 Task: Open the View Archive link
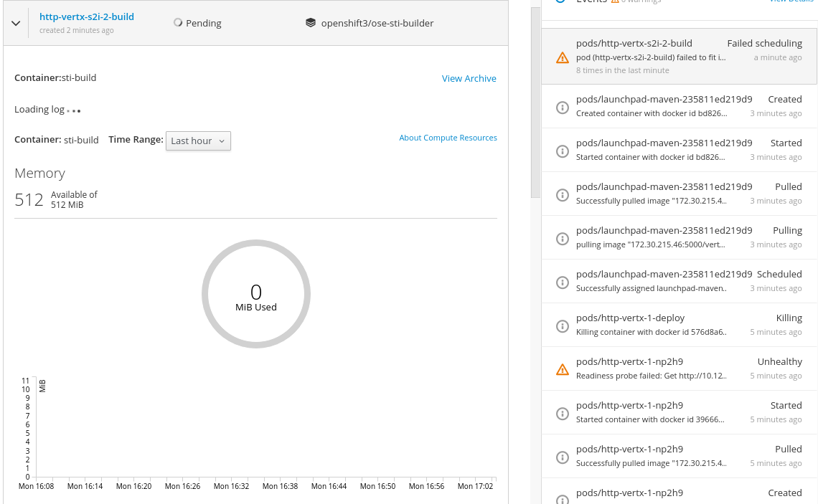click(x=469, y=78)
